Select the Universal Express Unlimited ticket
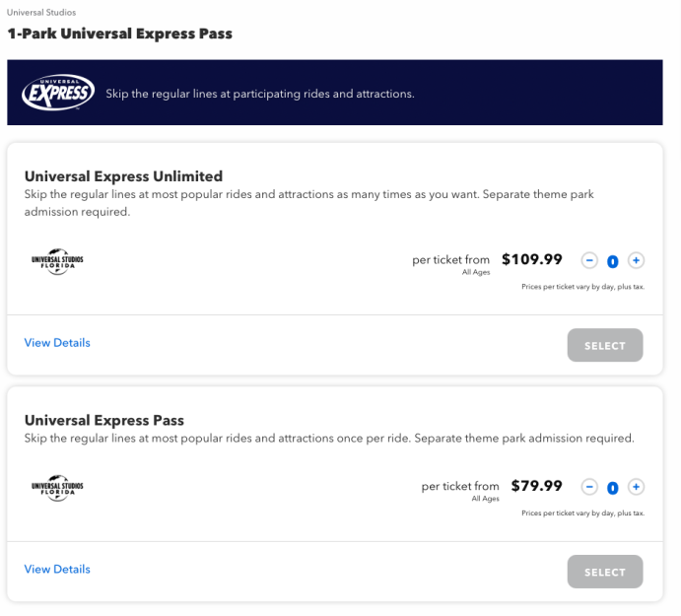The image size is (681, 616). coord(605,345)
